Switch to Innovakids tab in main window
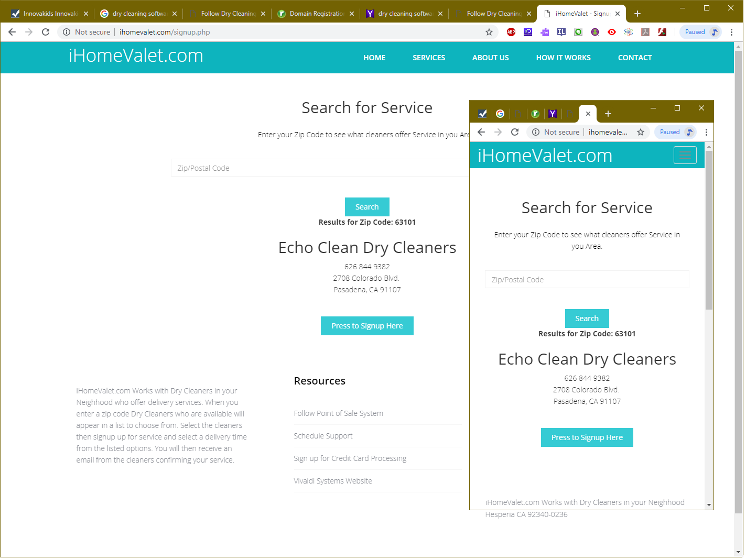The height and width of the screenshot is (560, 746). tap(50, 14)
